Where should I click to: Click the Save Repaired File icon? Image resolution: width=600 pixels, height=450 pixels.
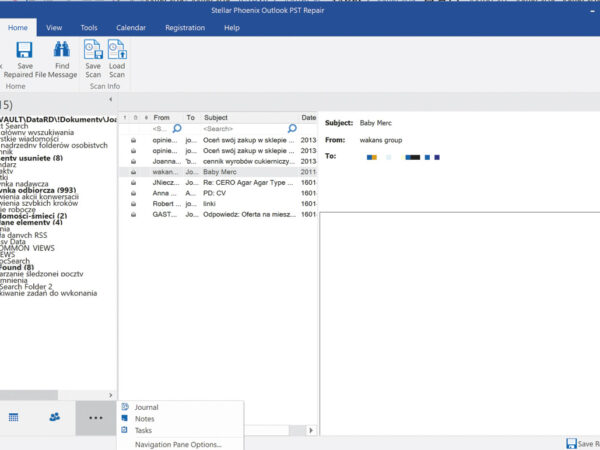click(x=24, y=50)
